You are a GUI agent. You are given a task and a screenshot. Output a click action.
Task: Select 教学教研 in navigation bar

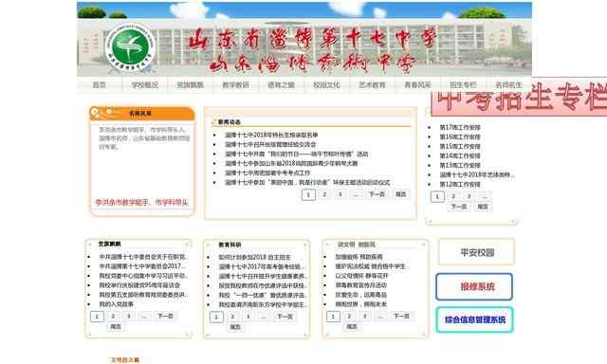pos(236,84)
